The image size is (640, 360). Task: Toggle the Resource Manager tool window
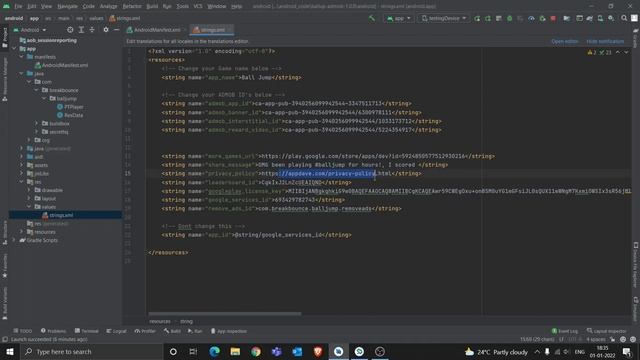click(x=4, y=80)
